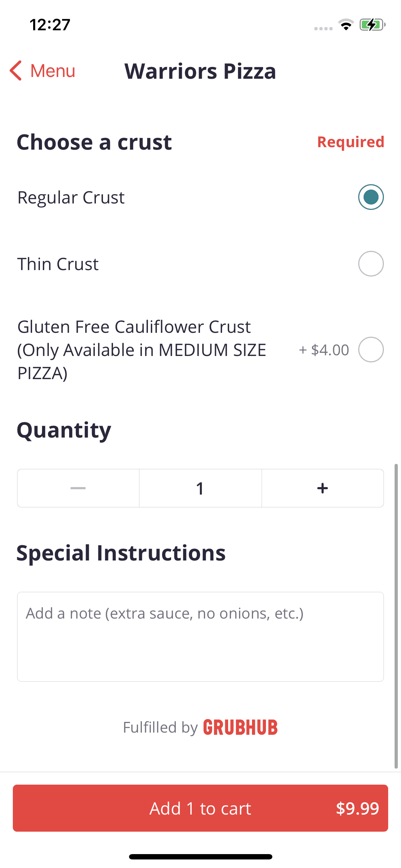Tap the red back chevron icon
Screen dimensions: 401x868
pyautogui.click(x=16, y=71)
